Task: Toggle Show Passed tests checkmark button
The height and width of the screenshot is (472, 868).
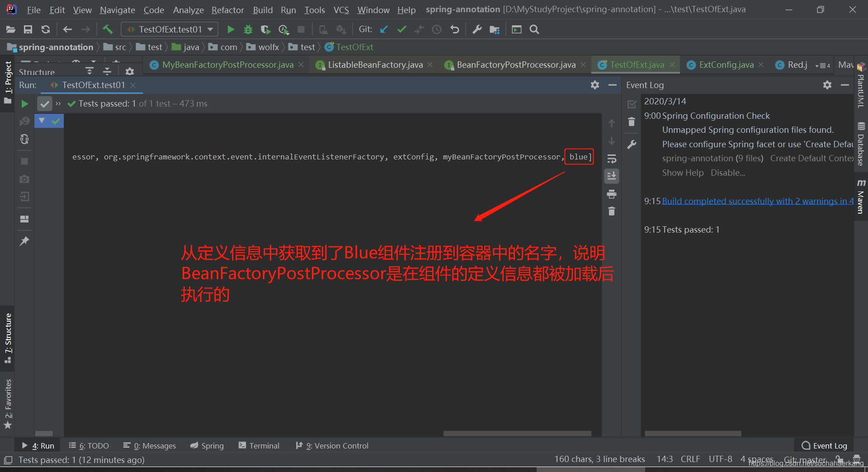Action: [x=44, y=104]
